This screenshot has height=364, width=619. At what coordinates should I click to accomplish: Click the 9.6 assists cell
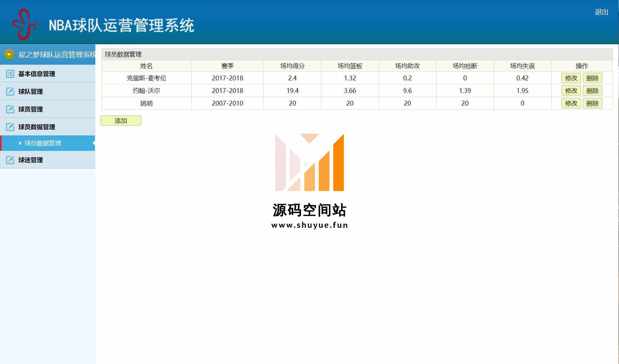pyautogui.click(x=408, y=91)
